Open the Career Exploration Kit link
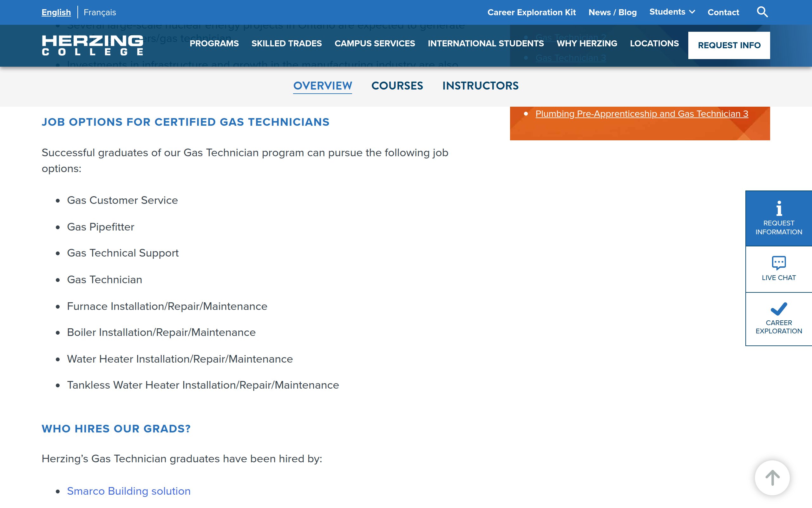Viewport: 812px width, 508px height. point(532,12)
